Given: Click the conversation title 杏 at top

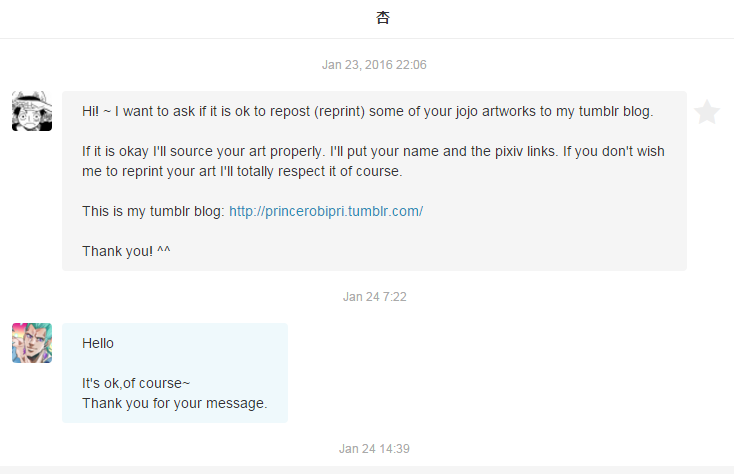Looking at the screenshot, I should click(x=382, y=18).
